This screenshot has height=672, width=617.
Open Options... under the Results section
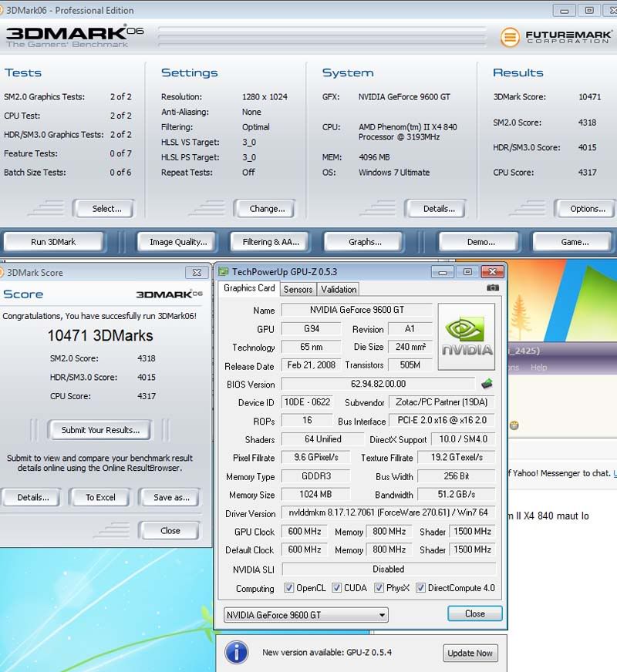(x=585, y=209)
